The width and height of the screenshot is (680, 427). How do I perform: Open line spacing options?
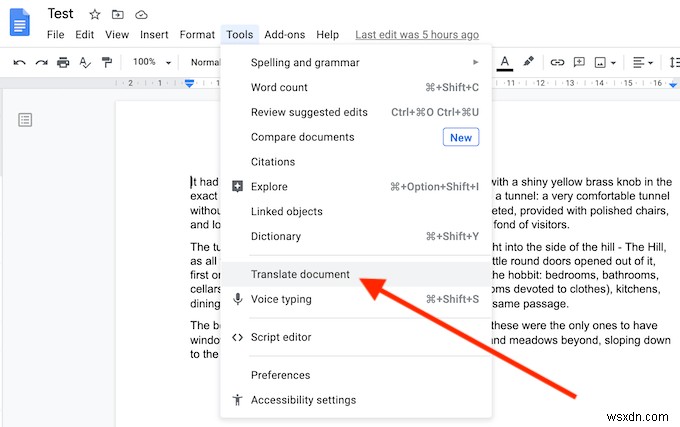pos(673,63)
